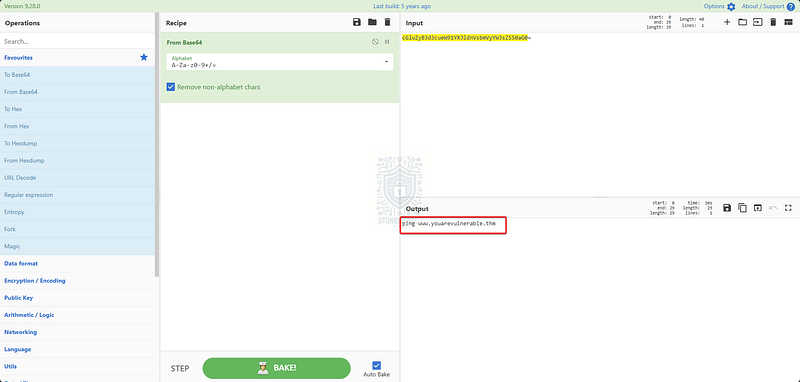Click the Favourites star icon
Image resolution: width=800 pixels, height=382 pixels.
144,58
